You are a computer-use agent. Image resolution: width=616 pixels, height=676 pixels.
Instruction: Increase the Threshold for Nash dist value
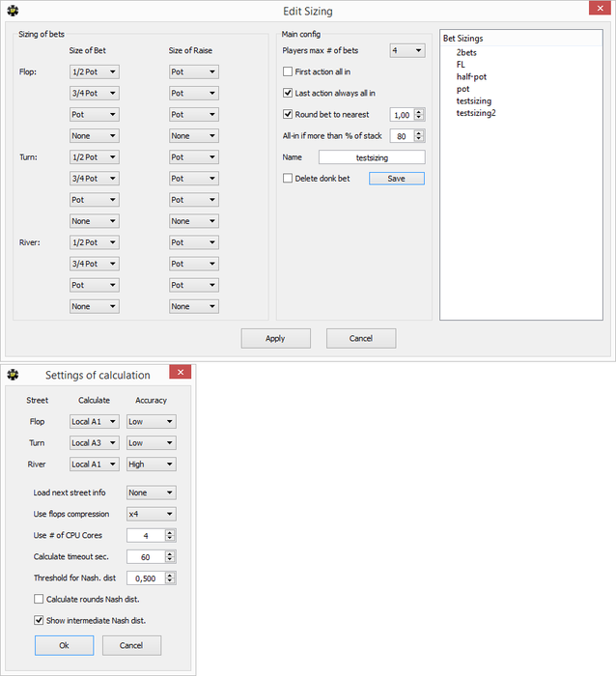(x=170, y=576)
